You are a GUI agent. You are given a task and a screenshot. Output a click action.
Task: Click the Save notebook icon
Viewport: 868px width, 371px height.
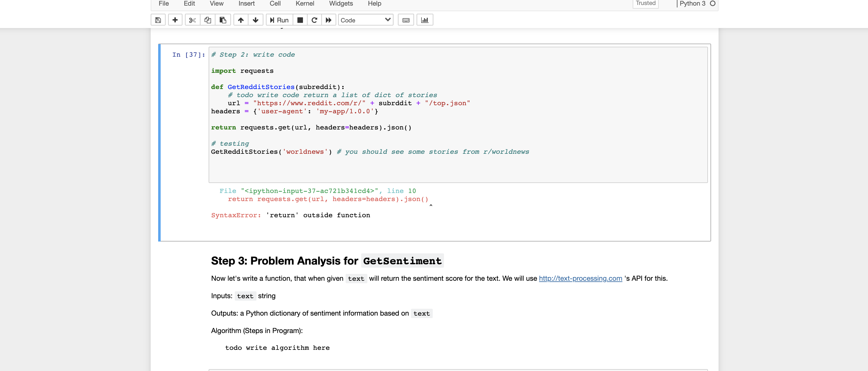[x=158, y=20]
